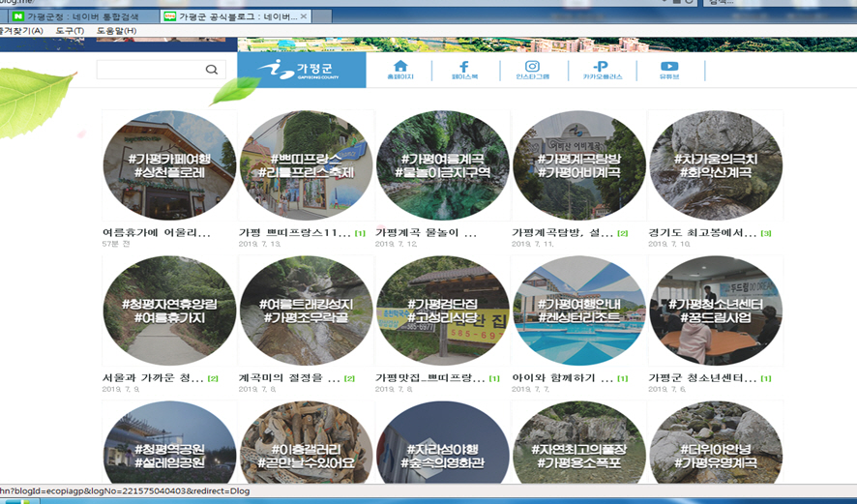Open #차가움의극치 #화악산계곡 thumbnail
The width and height of the screenshot is (857, 504).
point(716,165)
